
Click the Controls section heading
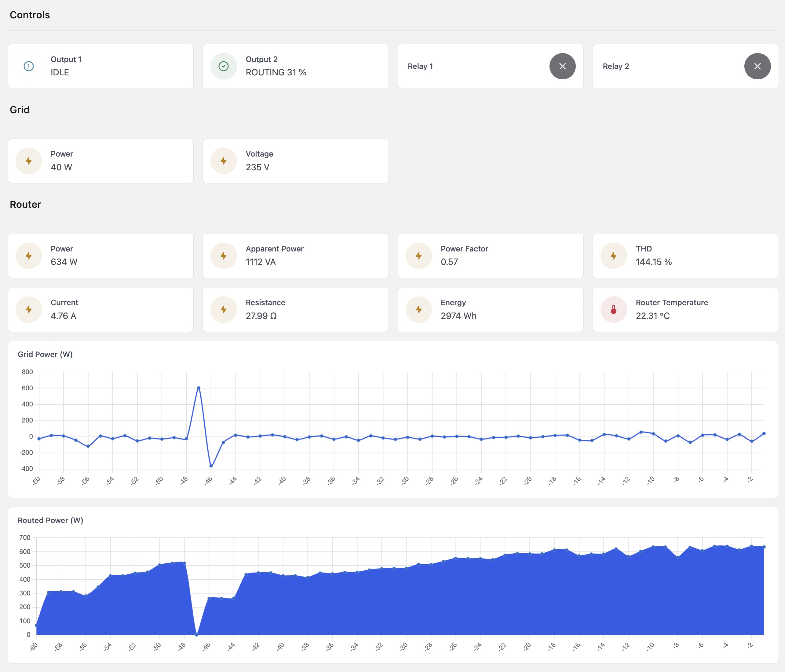(30, 15)
